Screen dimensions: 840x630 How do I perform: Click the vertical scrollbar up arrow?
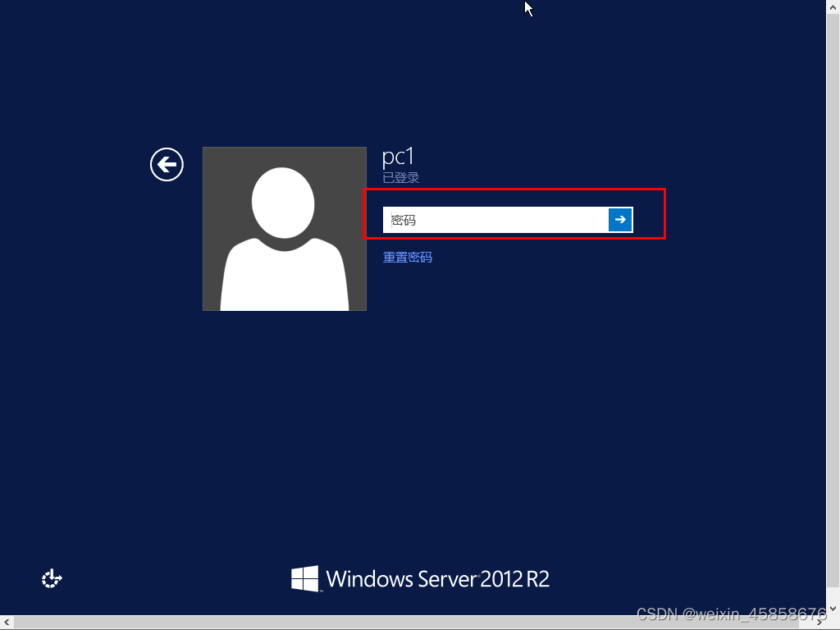pos(833,7)
